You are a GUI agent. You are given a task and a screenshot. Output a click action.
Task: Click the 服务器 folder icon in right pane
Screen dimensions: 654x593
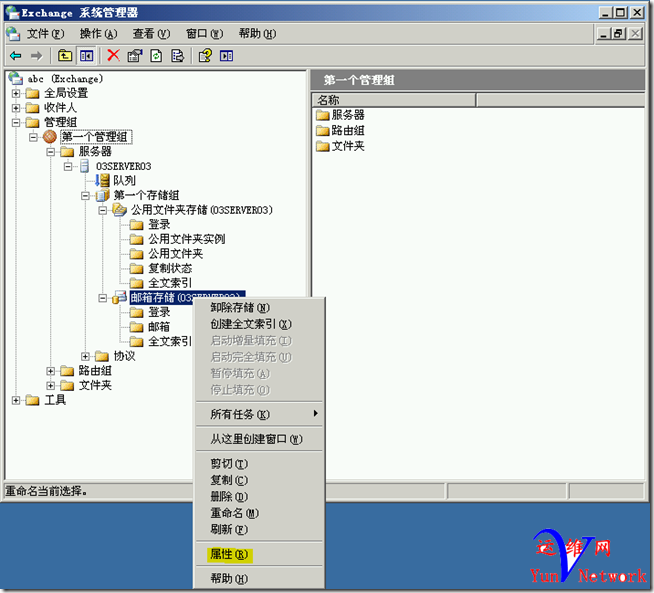[x=322, y=115]
